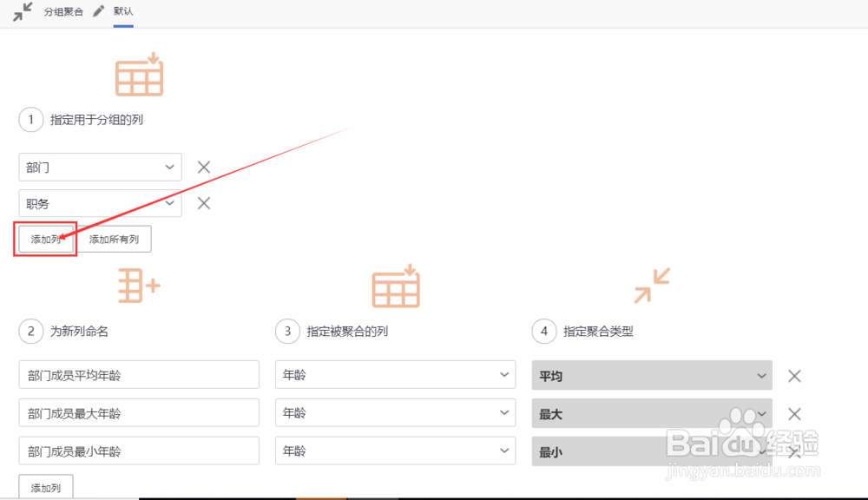Click the collapse arrows icon in the top toolbar

tap(21, 11)
